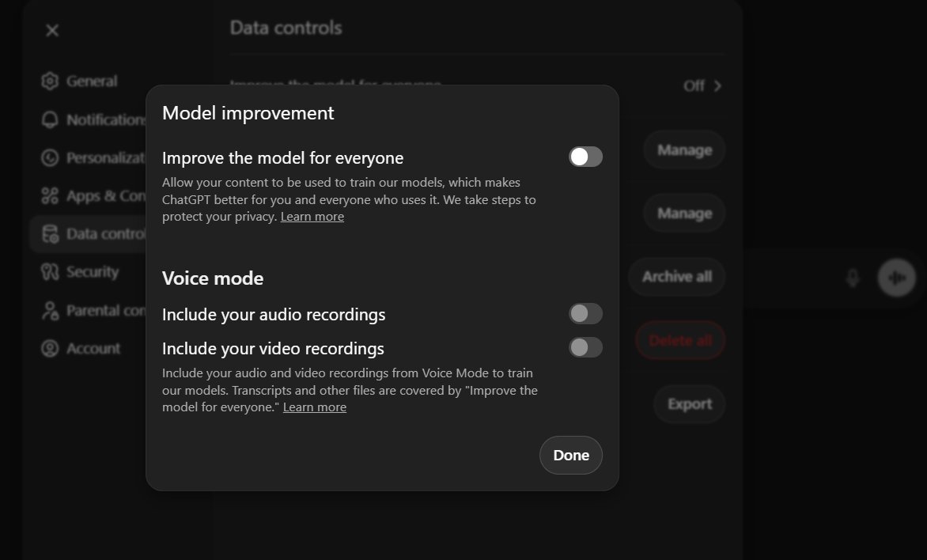The width and height of the screenshot is (927, 560).
Task: Close settings with the X icon
Action: (52, 30)
